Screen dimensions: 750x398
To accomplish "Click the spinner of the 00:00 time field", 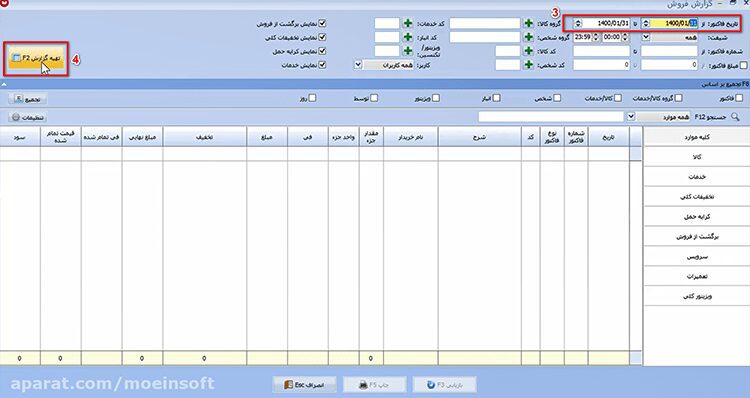I will tap(625, 37).
